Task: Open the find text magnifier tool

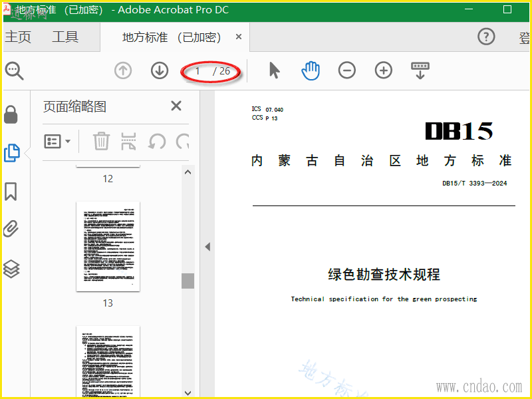Action: coord(14,71)
